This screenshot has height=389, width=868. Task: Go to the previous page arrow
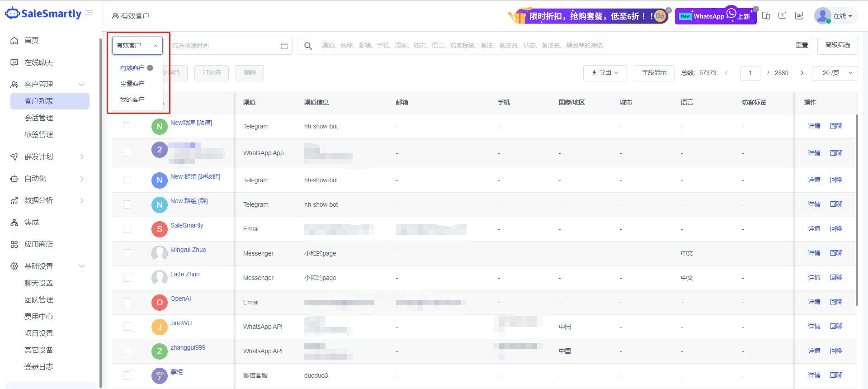[727, 73]
